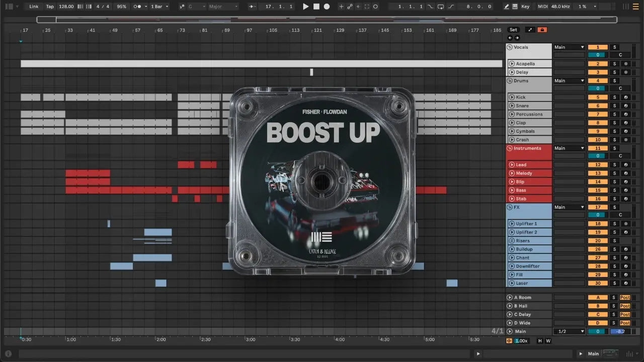This screenshot has height=362, width=644.
Task: Click the Session Record circle icon
Action: pos(375,7)
